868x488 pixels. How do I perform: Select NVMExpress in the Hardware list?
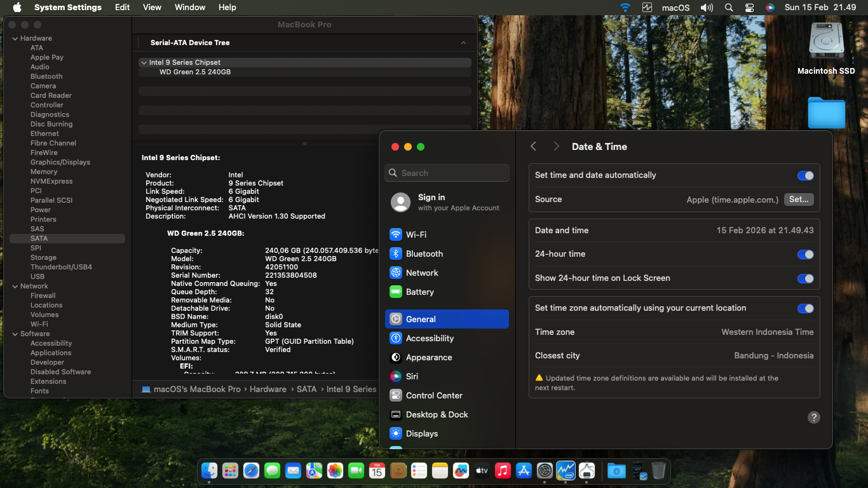tap(51, 181)
